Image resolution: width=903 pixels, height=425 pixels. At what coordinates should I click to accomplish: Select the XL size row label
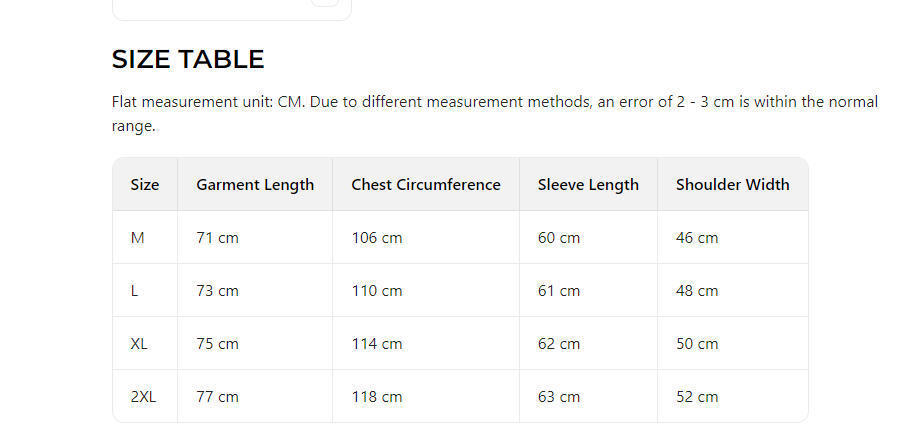(x=139, y=344)
